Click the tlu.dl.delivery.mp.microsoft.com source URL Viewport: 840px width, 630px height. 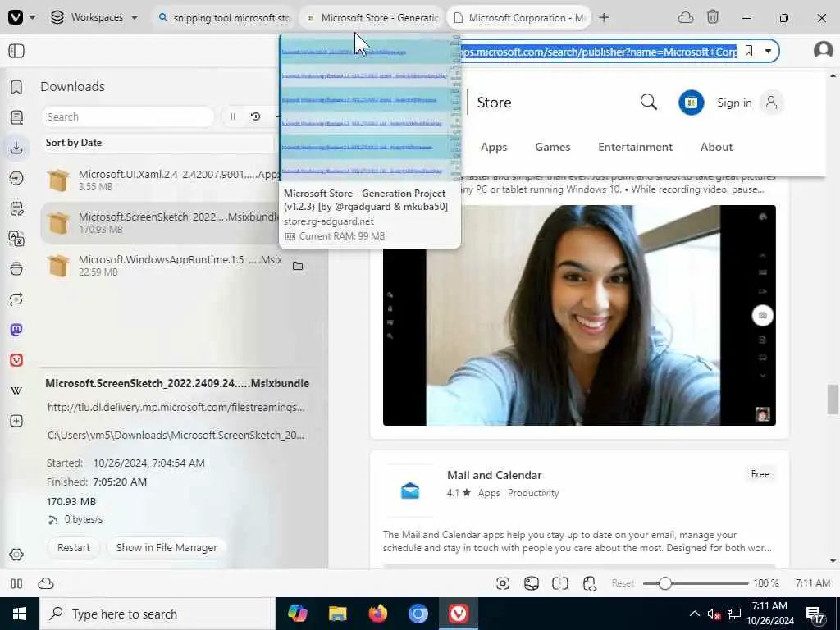[x=176, y=407]
